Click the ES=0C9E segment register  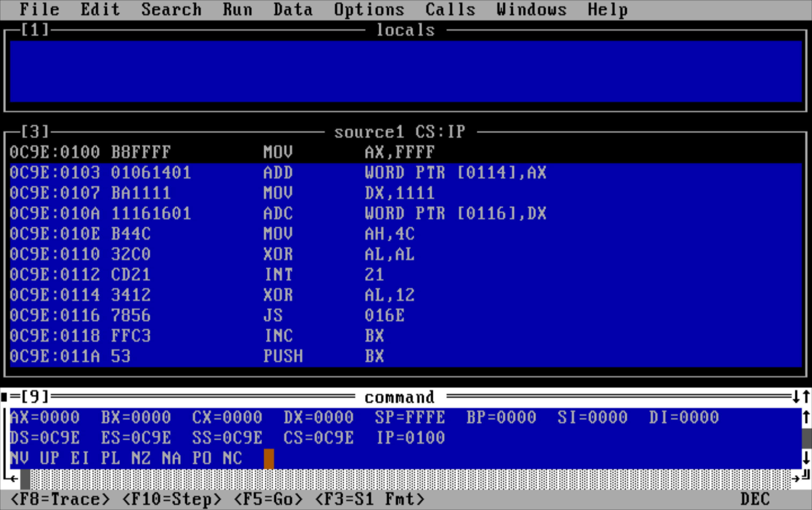(136, 438)
